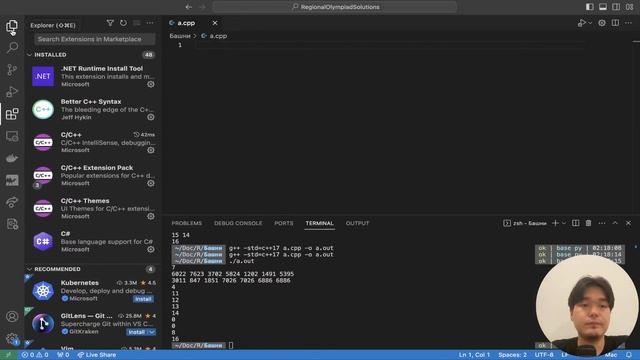Screen dimensions: 640x360
Task: Open manage gear for C/C++ Extension Pack
Action: tap(151, 183)
